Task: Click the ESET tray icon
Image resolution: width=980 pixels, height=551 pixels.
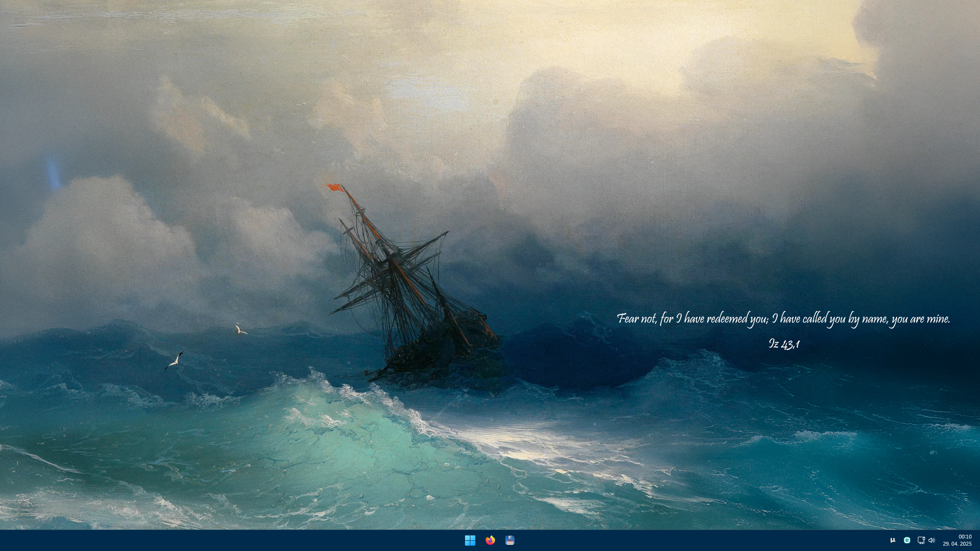Action: (x=907, y=540)
